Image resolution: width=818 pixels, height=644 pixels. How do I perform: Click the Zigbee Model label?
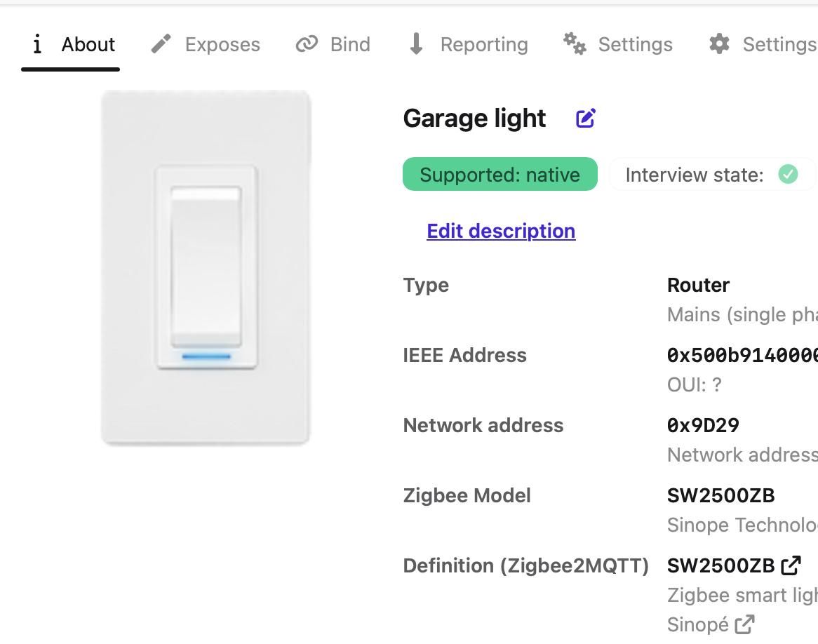[467, 495]
